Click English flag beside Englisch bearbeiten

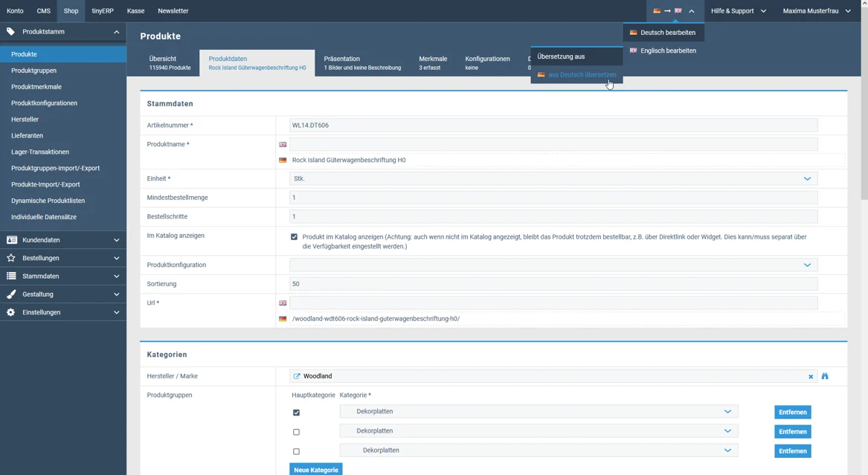point(633,51)
